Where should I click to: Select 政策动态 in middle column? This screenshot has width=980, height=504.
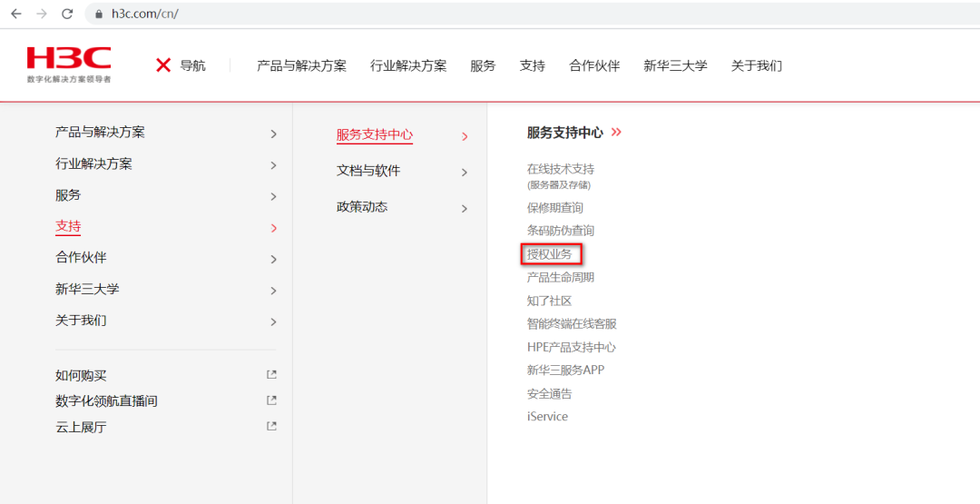(x=362, y=206)
